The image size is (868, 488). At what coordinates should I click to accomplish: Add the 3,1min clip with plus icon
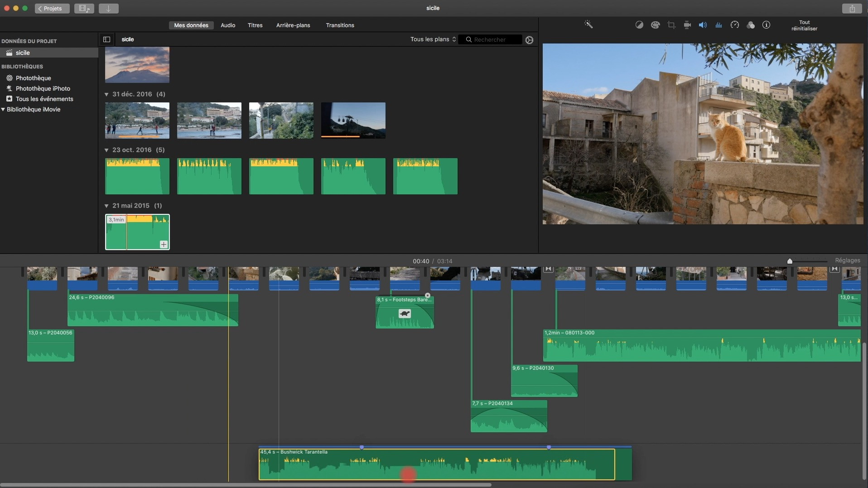pyautogui.click(x=164, y=245)
